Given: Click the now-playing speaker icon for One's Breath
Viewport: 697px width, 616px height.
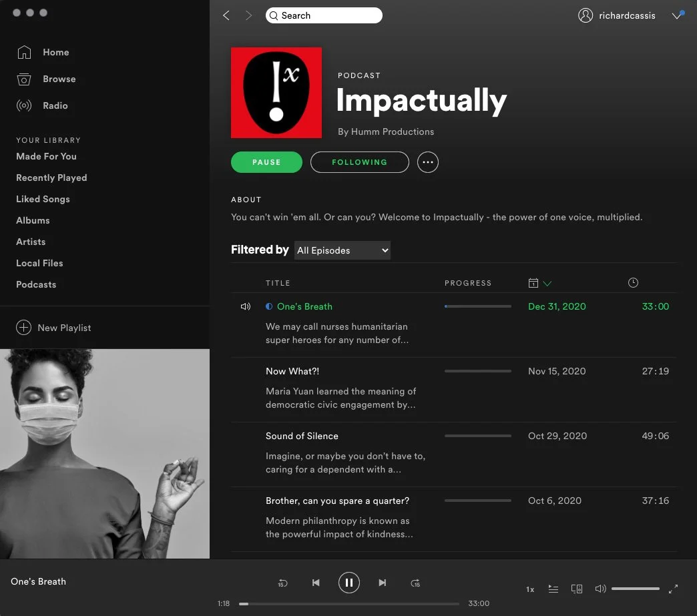Looking at the screenshot, I should coord(246,307).
